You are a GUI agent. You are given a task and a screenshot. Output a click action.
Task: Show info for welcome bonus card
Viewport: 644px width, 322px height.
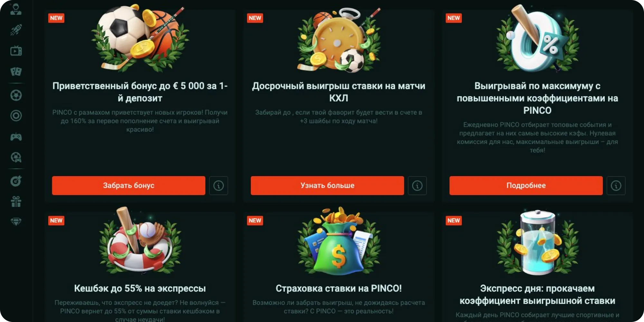219,185
